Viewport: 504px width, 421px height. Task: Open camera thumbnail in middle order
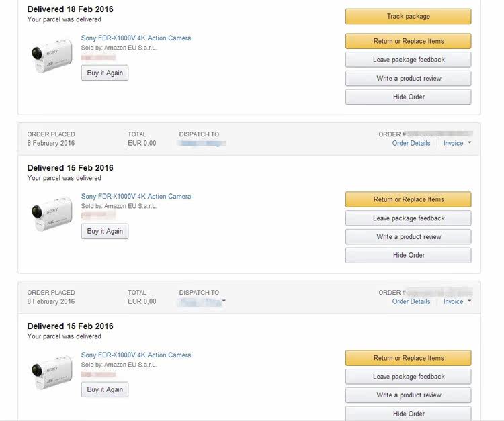(x=52, y=214)
